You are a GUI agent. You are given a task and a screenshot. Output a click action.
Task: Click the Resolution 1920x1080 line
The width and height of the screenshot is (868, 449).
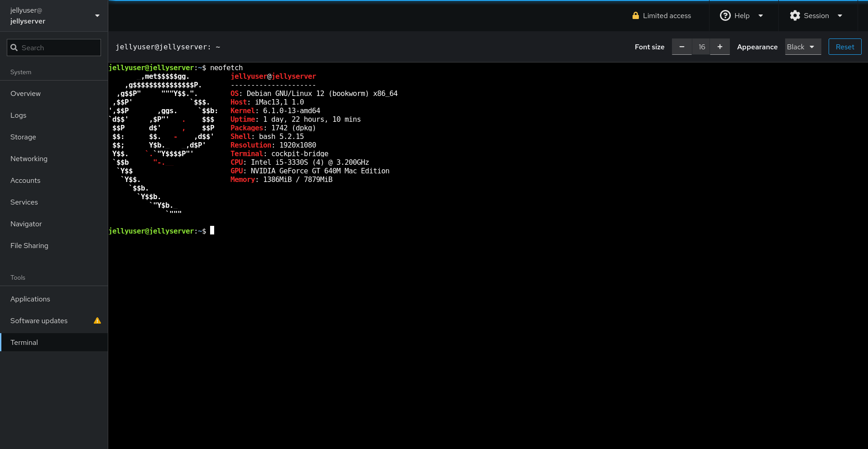(273, 145)
